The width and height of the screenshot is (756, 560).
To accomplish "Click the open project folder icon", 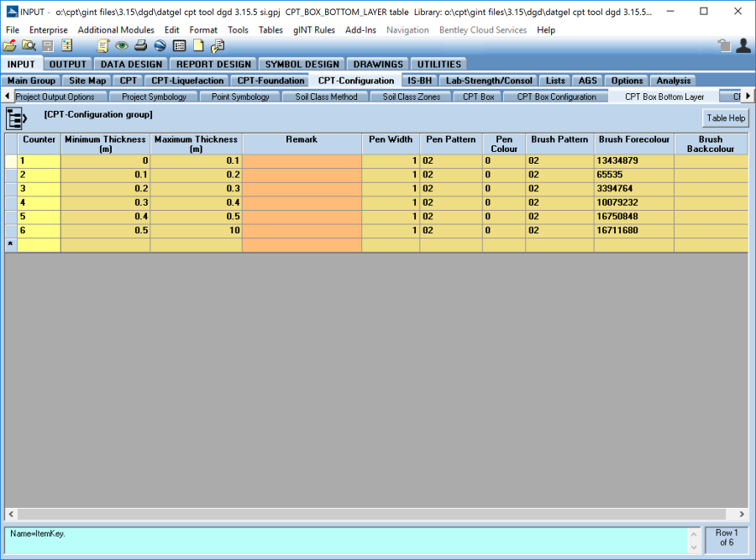I will [x=9, y=46].
